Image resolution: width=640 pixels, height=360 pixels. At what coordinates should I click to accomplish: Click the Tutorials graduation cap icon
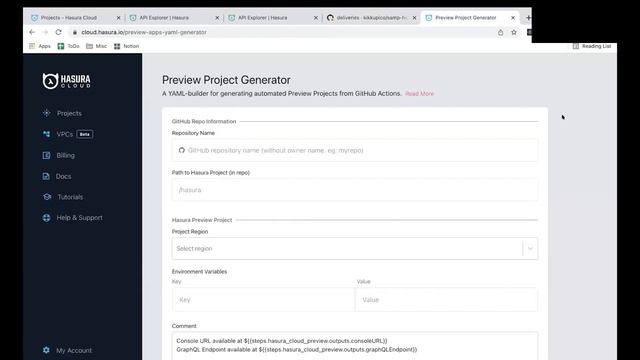(47, 197)
